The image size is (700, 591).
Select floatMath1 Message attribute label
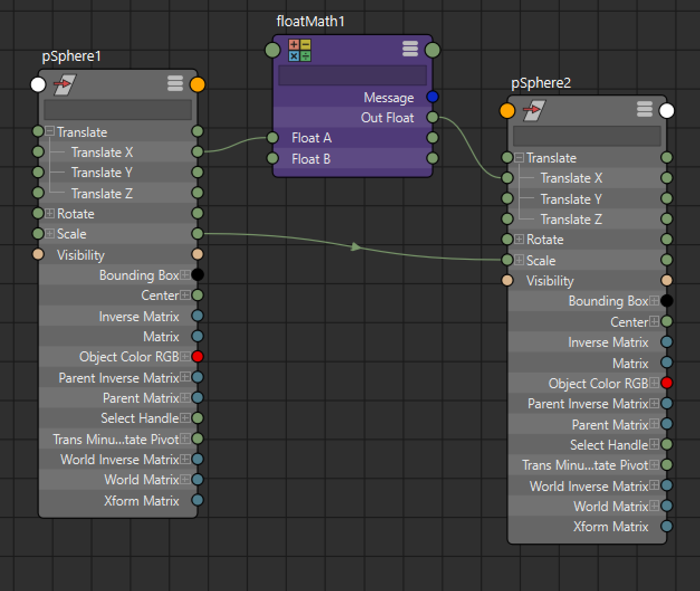(389, 97)
